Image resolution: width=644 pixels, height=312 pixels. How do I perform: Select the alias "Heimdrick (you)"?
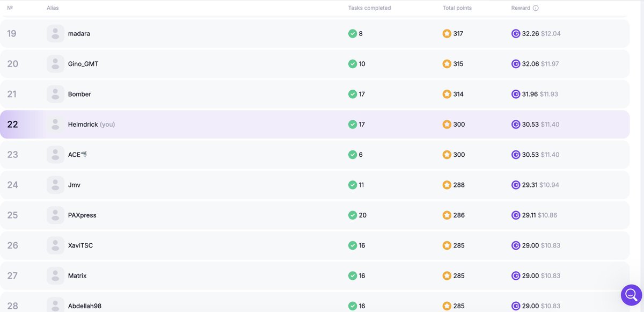pos(91,124)
